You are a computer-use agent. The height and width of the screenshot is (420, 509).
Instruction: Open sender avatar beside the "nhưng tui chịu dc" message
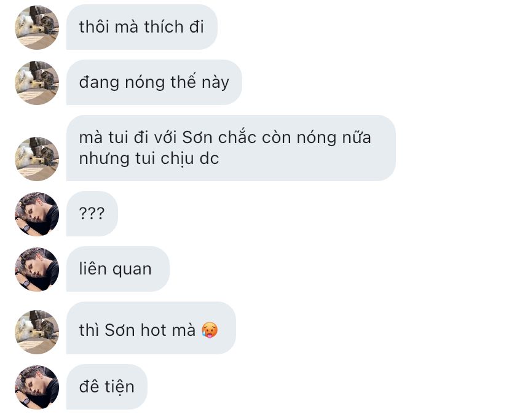tap(37, 159)
